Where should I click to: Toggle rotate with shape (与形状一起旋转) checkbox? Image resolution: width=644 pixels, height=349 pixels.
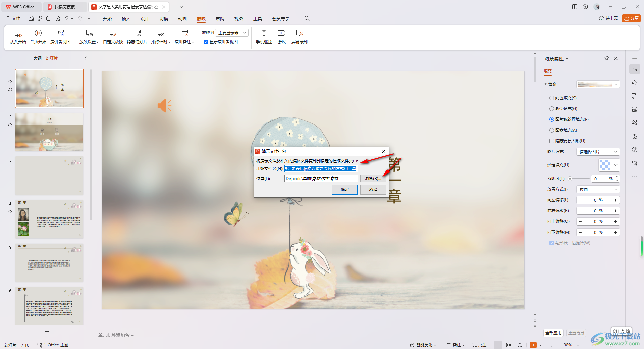coord(552,243)
